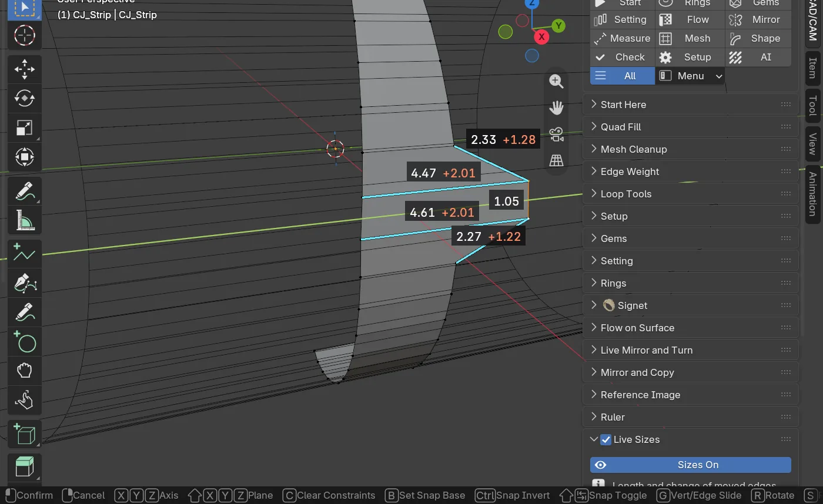Select the Scale tool
The width and height of the screenshot is (823, 504).
[24, 127]
